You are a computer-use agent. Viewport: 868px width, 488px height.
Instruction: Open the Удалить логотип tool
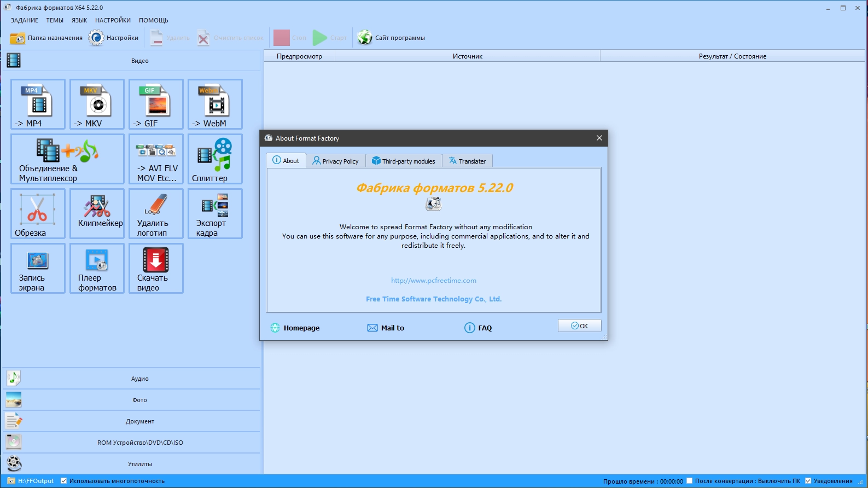coord(156,213)
